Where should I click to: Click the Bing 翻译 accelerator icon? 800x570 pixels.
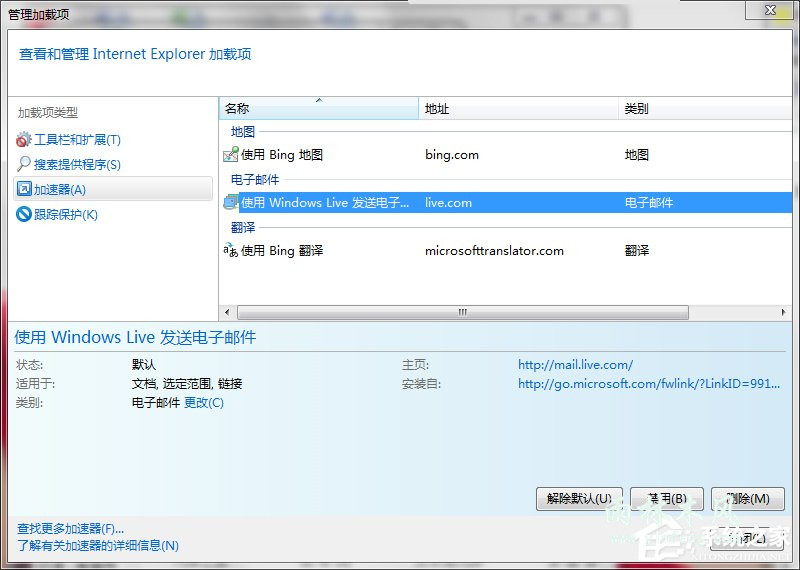coord(231,251)
